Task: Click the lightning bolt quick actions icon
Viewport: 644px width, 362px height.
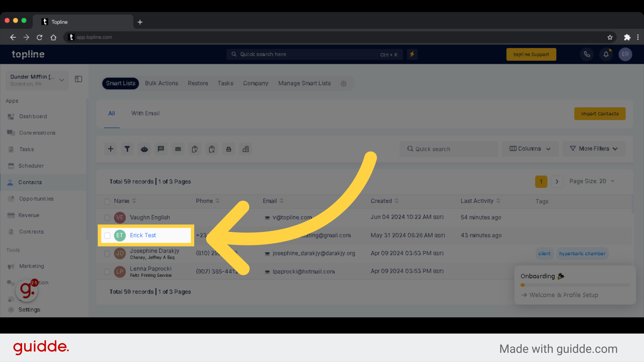Action: (x=412, y=54)
